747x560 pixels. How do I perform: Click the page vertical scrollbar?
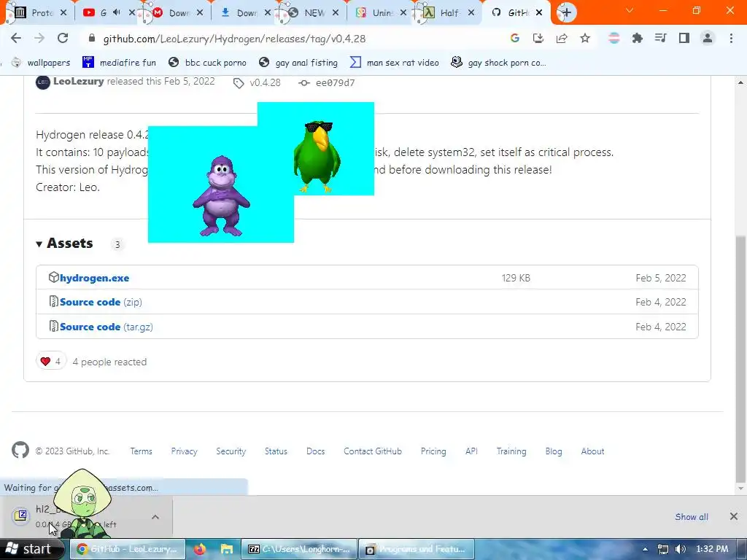(x=740, y=359)
